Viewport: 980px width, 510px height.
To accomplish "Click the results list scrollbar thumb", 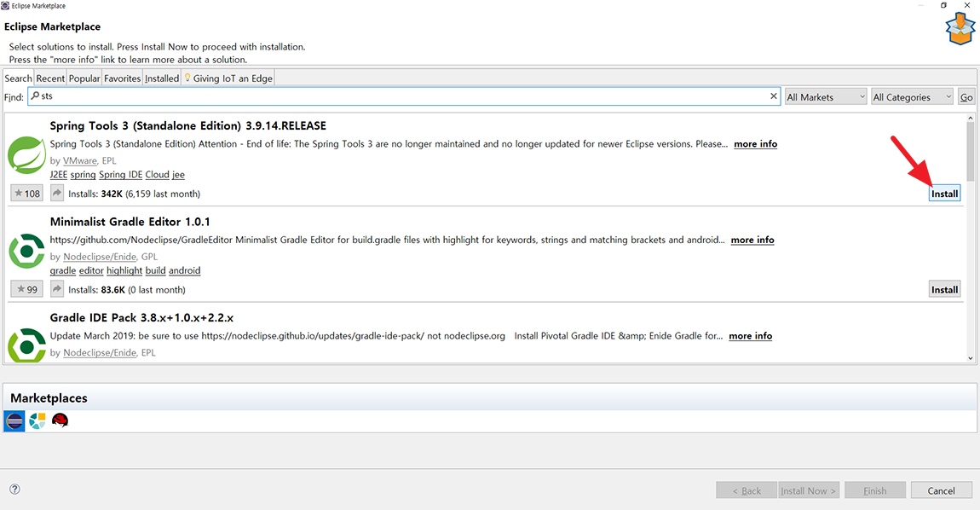I will 970,152.
